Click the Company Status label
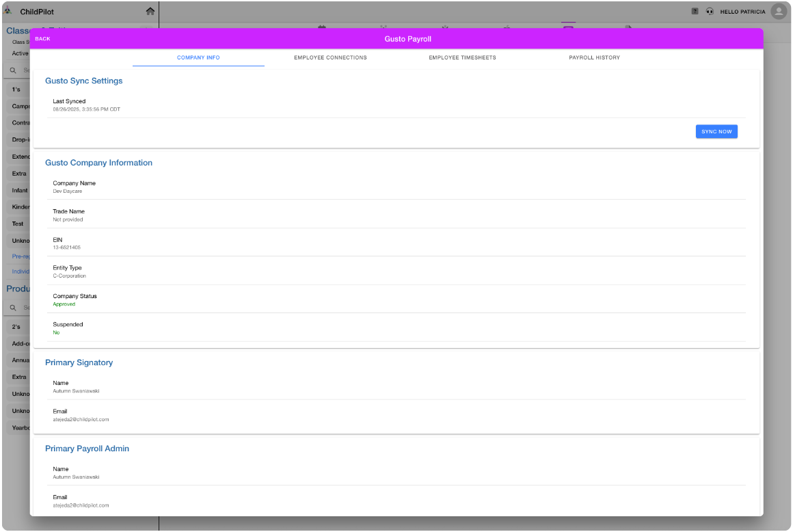793x532 pixels. click(x=75, y=296)
